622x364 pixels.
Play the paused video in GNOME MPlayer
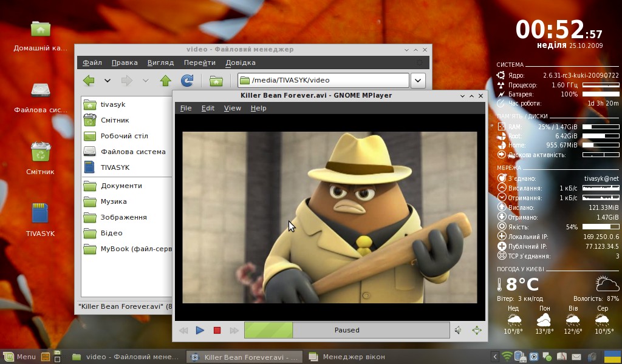[x=200, y=331]
